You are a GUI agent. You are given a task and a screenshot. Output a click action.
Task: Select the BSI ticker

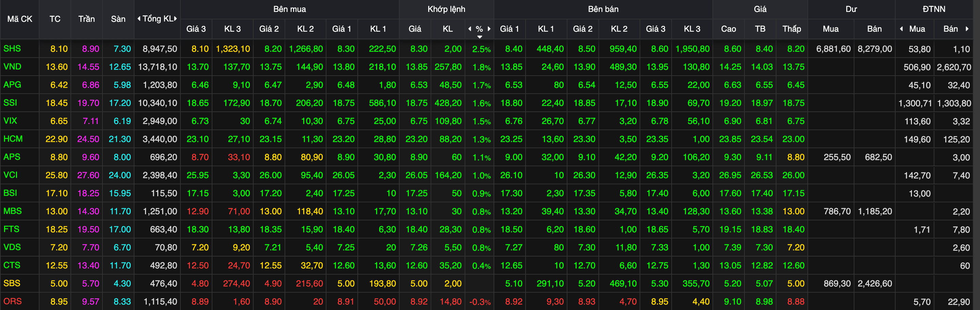[10, 193]
